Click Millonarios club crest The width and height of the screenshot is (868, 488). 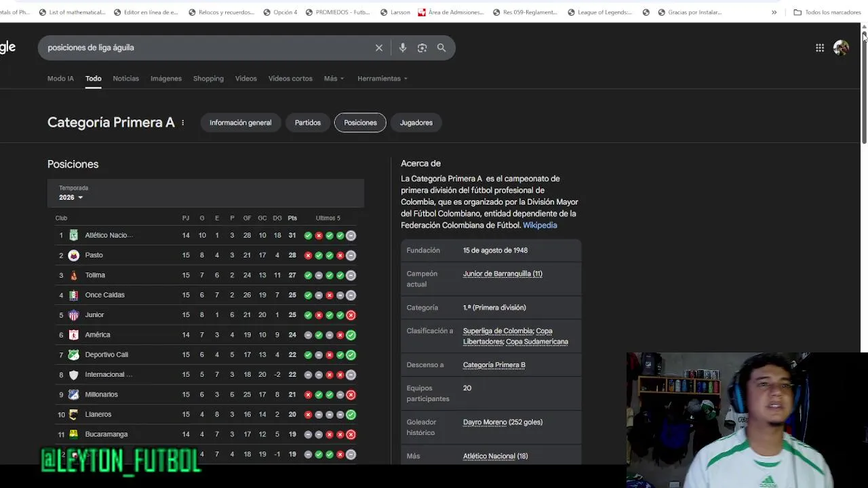click(73, 394)
